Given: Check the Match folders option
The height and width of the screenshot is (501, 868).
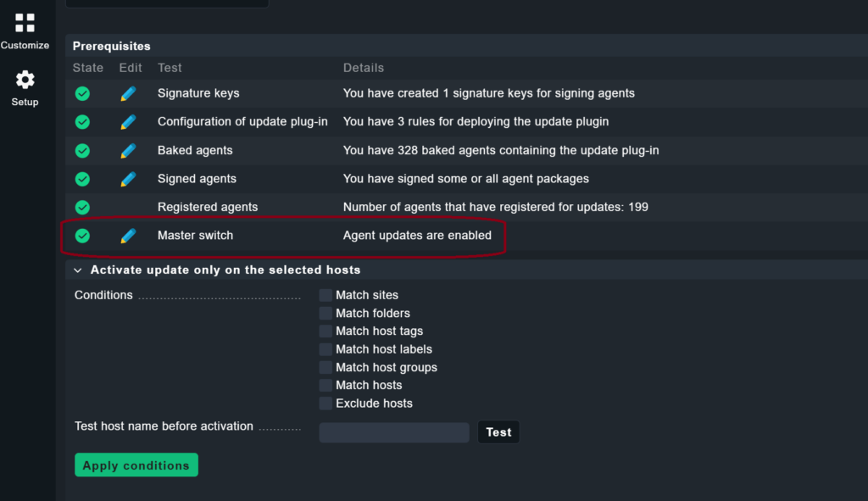Looking at the screenshot, I should [x=325, y=313].
